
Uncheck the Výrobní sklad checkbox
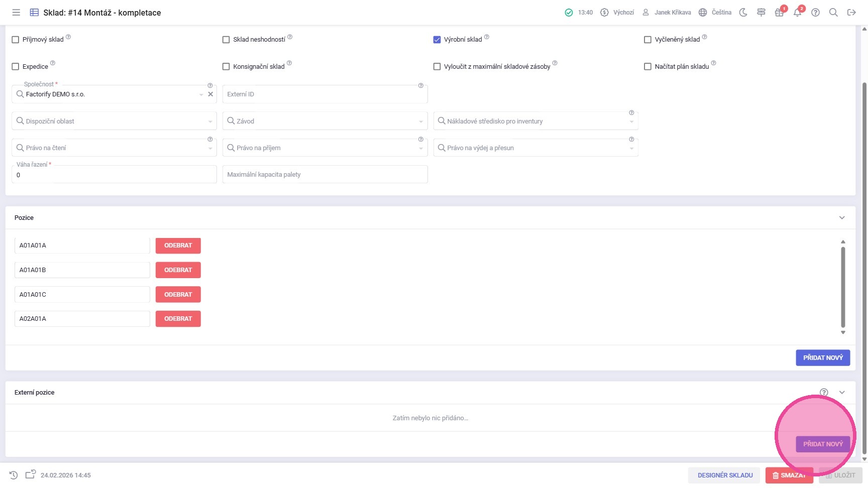pyautogui.click(x=437, y=40)
